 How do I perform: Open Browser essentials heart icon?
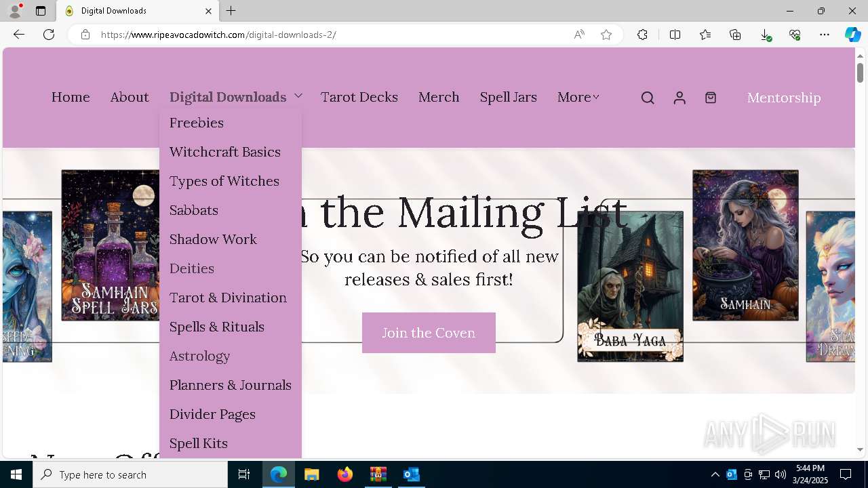coord(795,35)
